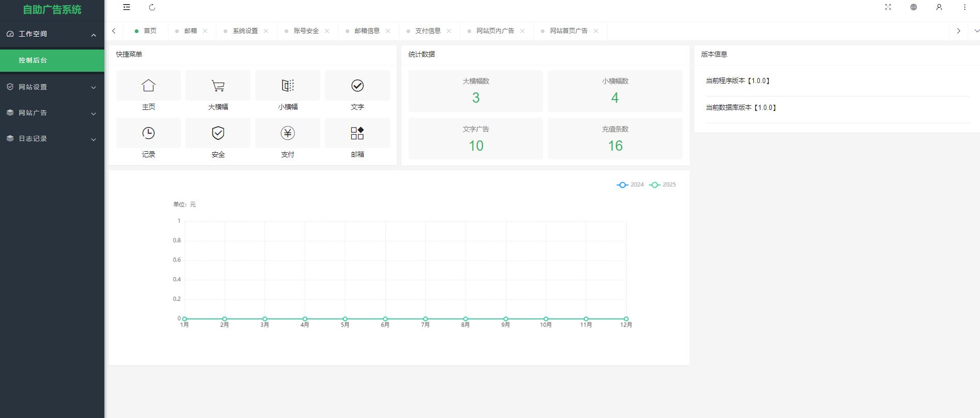Open the tab options dropdown arrow
Image resolution: width=980 pixels, height=418 pixels.
point(976,31)
